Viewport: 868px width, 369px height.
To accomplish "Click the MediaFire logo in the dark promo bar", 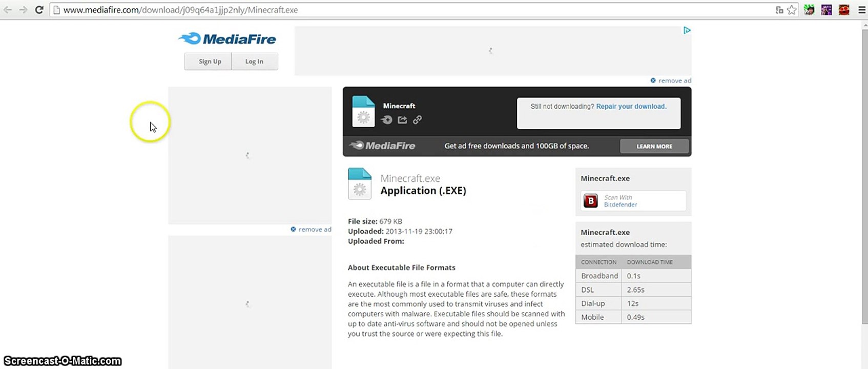I will (382, 146).
